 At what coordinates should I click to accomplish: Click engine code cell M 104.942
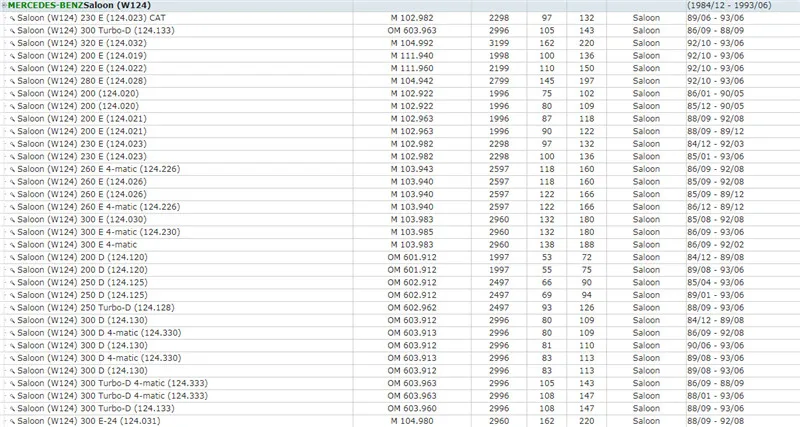tap(412, 81)
